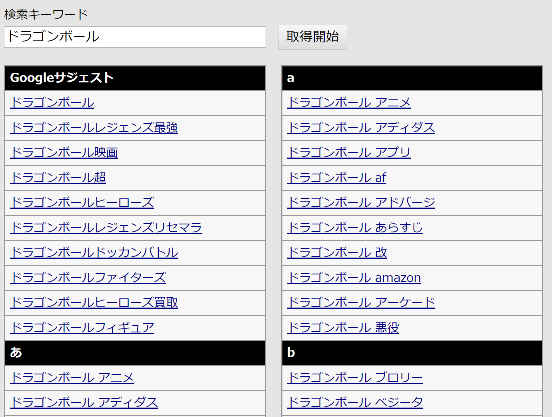Open the ドラゴンボール ブロリー link
Image resolution: width=552 pixels, height=417 pixels.
(x=355, y=378)
